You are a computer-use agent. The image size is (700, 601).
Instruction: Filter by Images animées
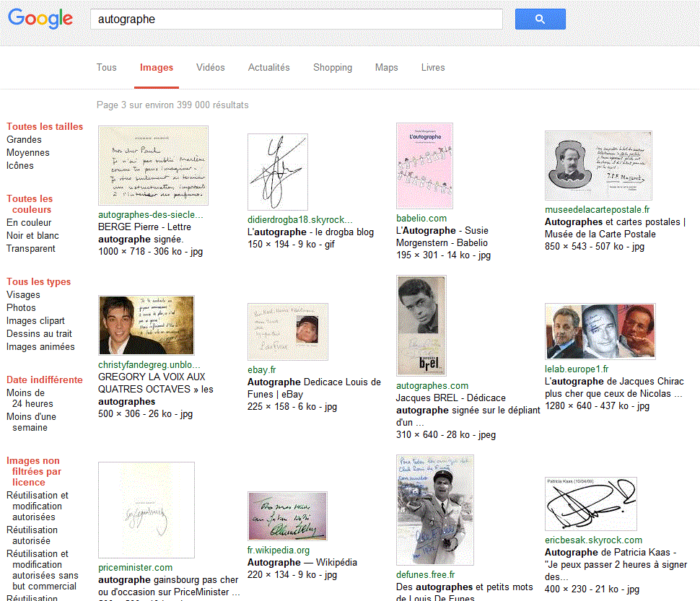pyautogui.click(x=40, y=347)
